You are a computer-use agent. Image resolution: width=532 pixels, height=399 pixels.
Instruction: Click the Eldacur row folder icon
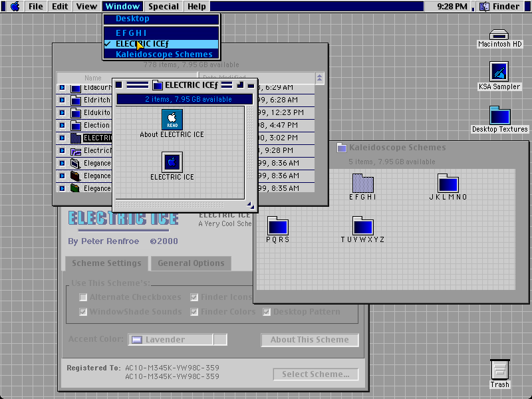[76, 88]
